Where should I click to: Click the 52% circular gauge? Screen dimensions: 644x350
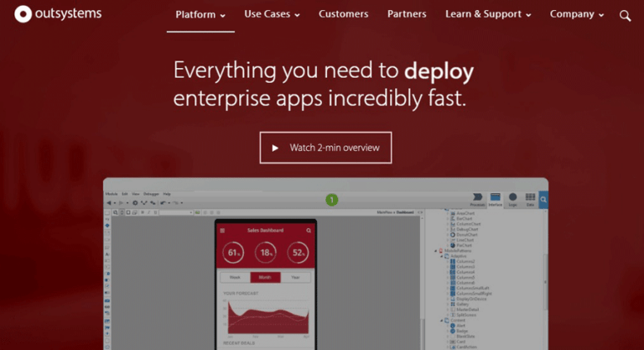tap(298, 253)
